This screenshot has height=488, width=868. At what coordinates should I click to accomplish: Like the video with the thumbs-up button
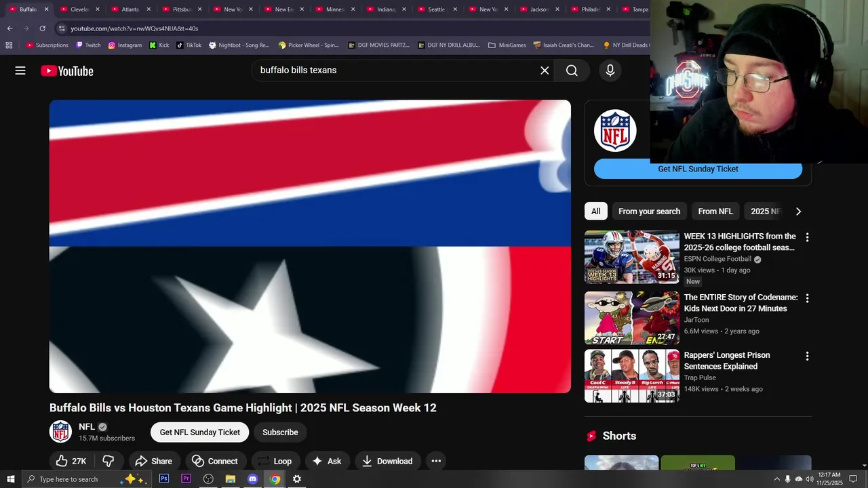71,461
